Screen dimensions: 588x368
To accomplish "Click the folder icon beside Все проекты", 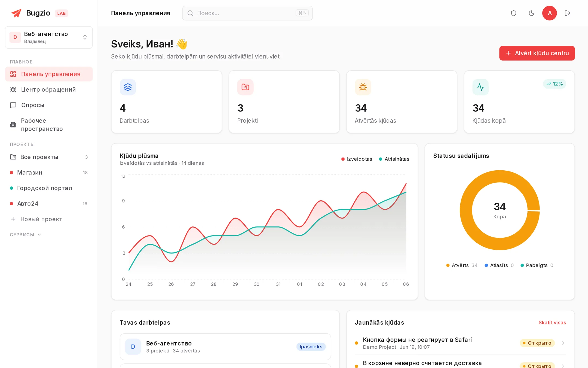I will (x=13, y=157).
